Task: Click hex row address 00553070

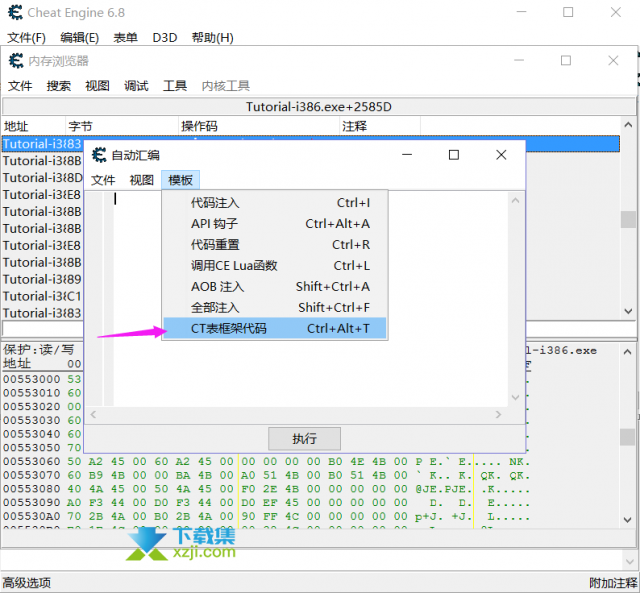Action: coord(32,475)
